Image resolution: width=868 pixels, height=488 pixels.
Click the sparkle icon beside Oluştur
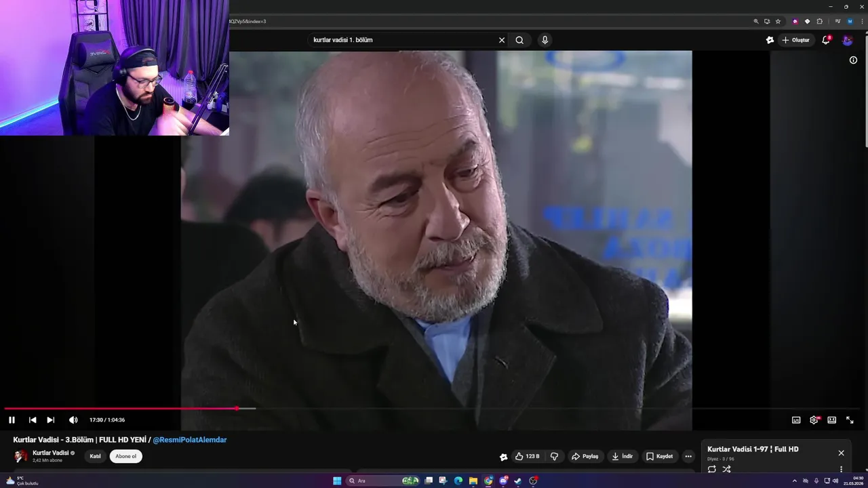click(770, 40)
